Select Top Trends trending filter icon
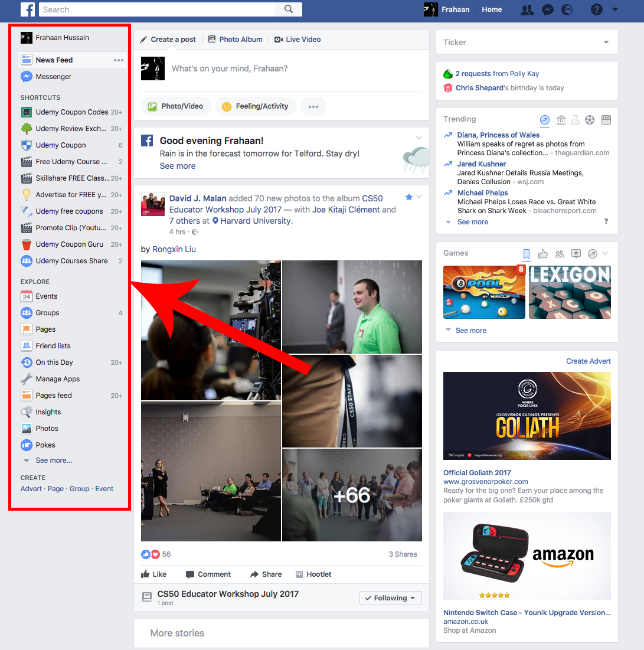 click(545, 120)
